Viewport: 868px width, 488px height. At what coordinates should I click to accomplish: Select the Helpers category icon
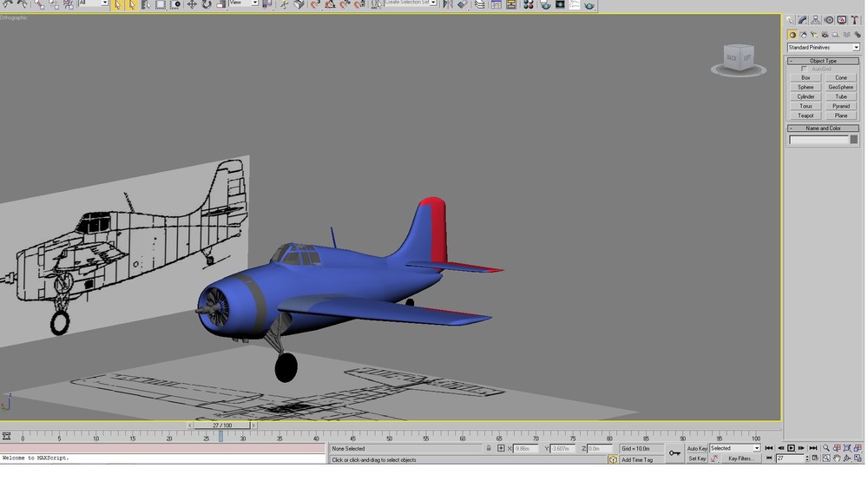(x=835, y=35)
